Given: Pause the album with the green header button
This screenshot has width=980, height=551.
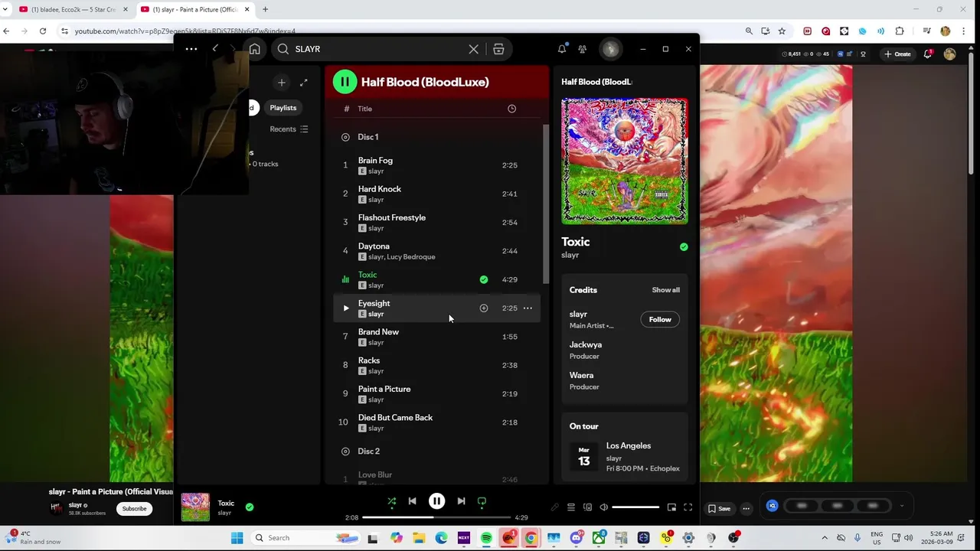Looking at the screenshot, I should tap(345, 82).
